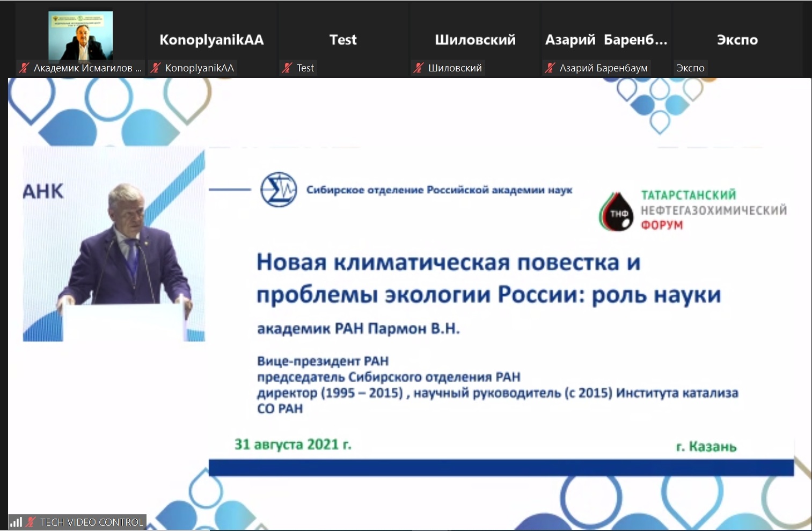Select the large Экспо participant tile

pyautogui.click(x=737, y=40)
